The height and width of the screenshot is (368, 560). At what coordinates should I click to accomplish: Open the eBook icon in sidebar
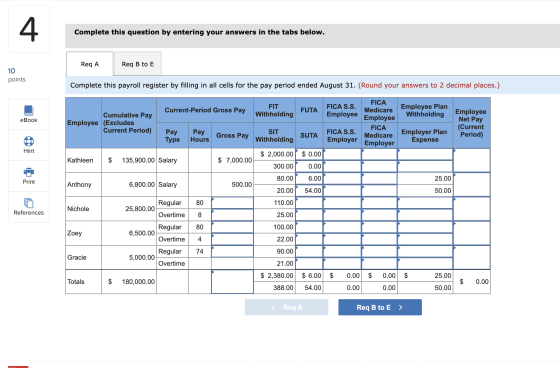click(29, 110)
